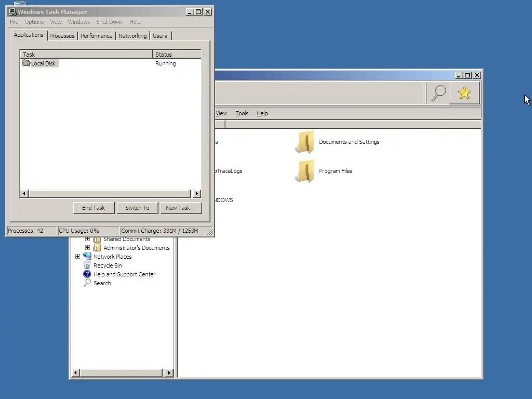Open the Shut Down menu
This screenshot has width=532, height=399.
pos(110,22)
